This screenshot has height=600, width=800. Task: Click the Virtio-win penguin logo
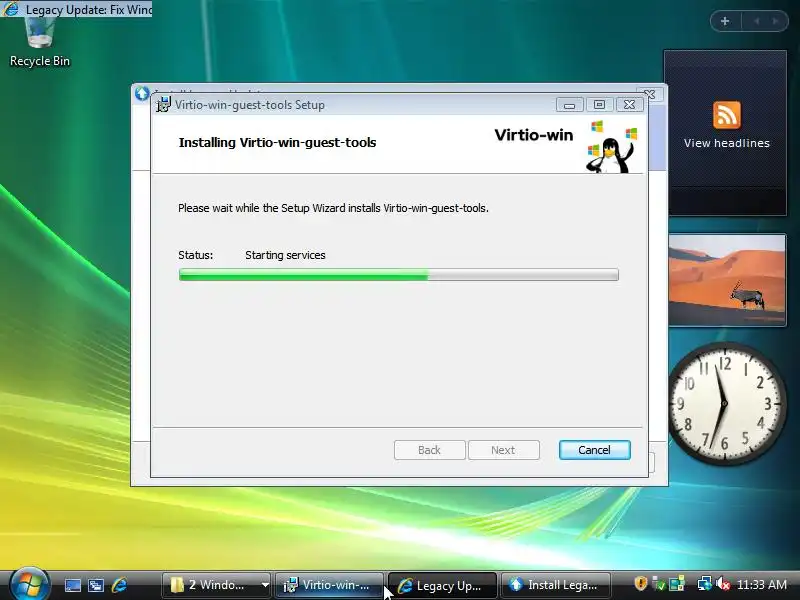[611, 147]
